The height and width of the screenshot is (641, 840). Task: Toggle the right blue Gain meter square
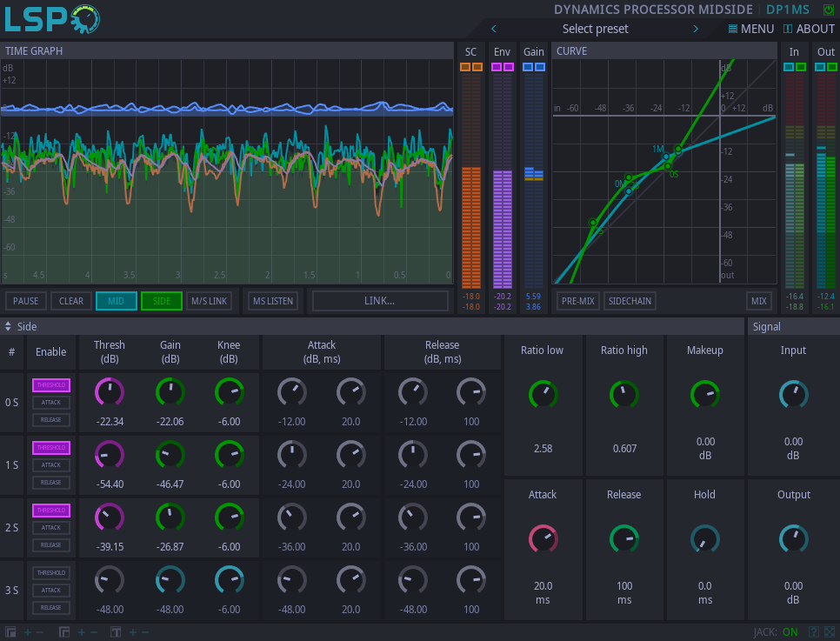(540, 67)
